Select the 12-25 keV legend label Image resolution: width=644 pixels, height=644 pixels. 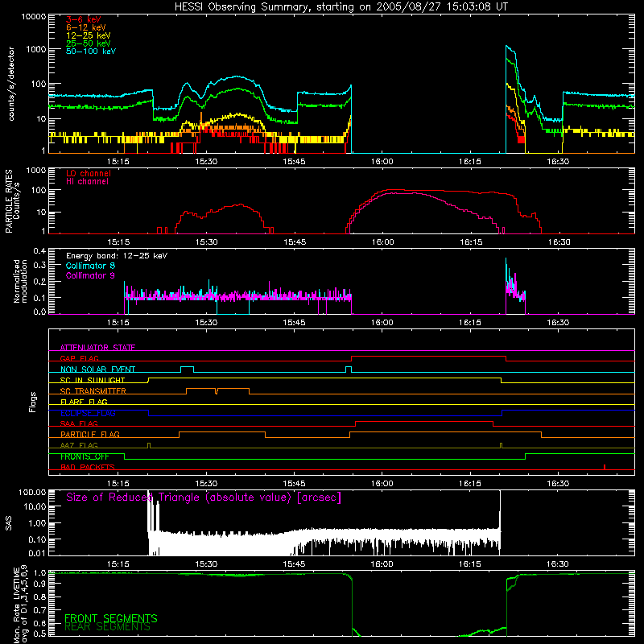[89, 35]
